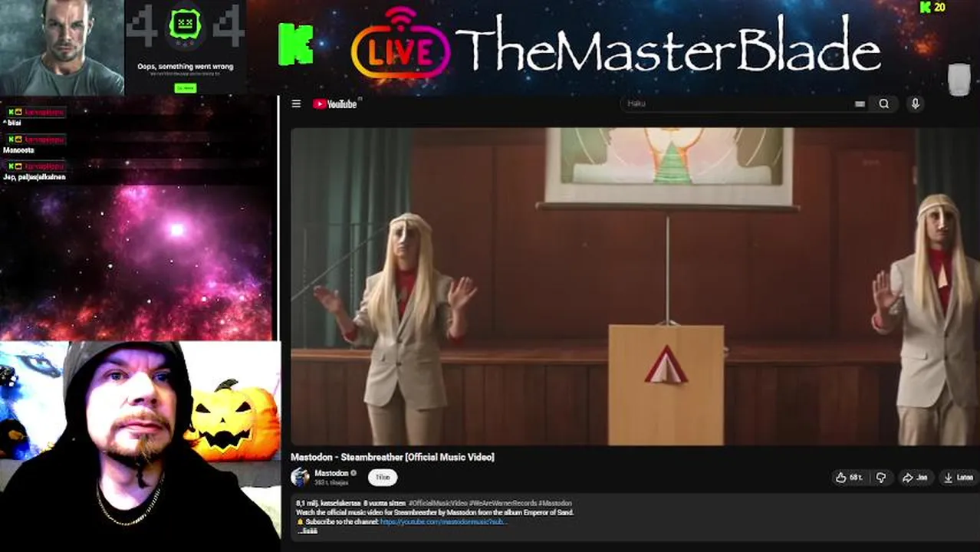This screenshot has height=552, width=980.
Task: Click the magnifying glass search button
Action: (x=884, y=103)
